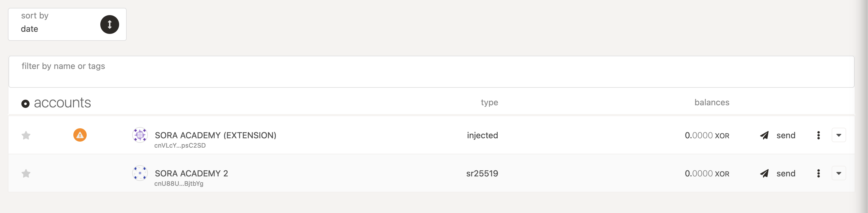Toggle sort direction arrow button

109,25
